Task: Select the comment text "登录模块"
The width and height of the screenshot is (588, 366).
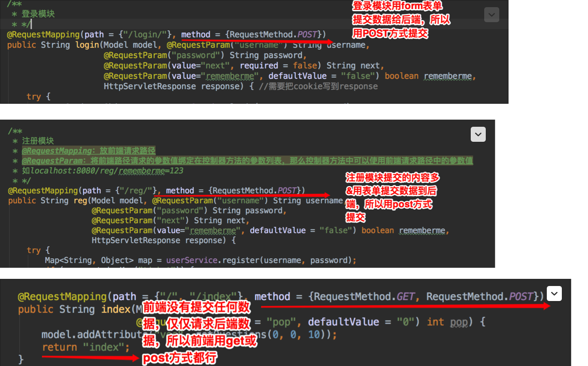Action: click(x=38, y=14)
